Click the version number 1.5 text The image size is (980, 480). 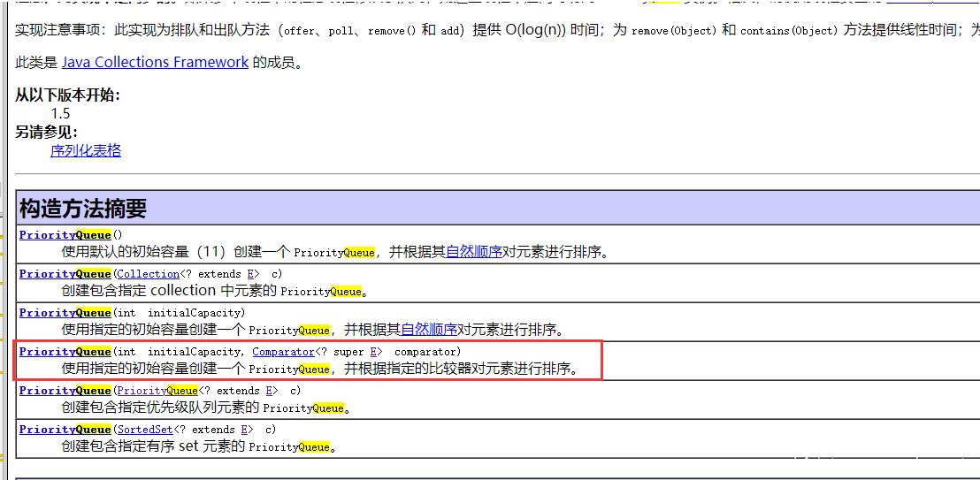tap(60, 114)
